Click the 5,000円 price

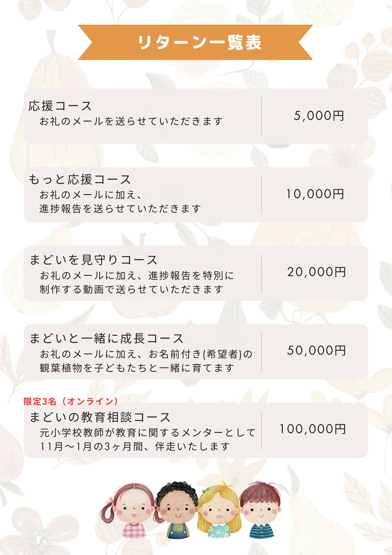(319, 116)
